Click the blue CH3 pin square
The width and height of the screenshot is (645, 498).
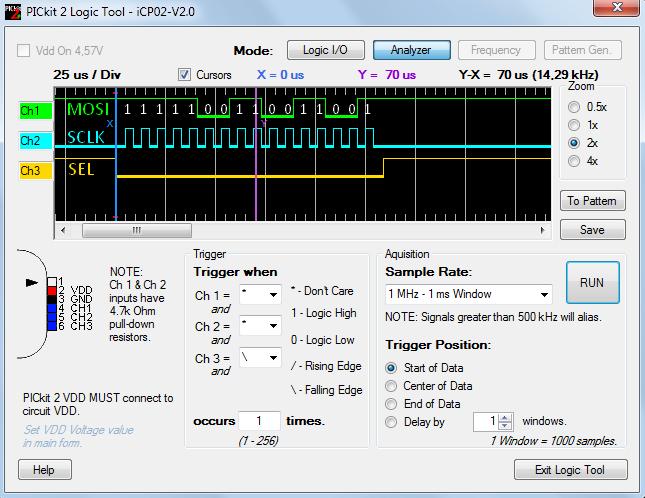[52, 326]
